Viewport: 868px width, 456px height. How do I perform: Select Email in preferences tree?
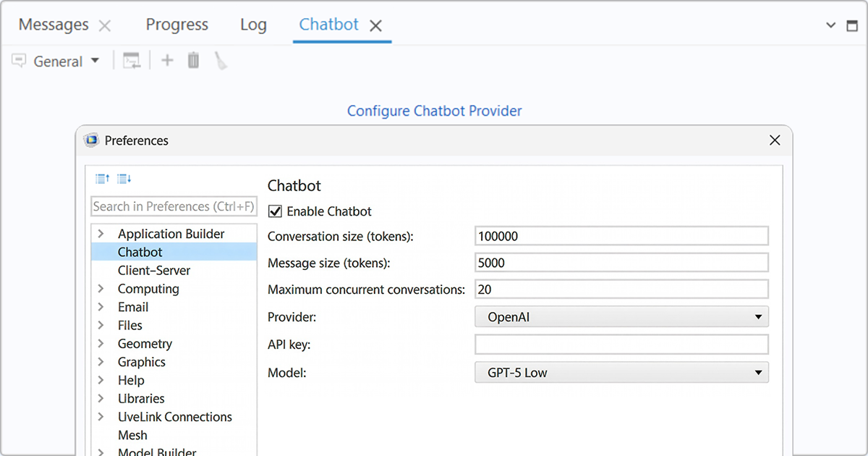click(133, 307)
